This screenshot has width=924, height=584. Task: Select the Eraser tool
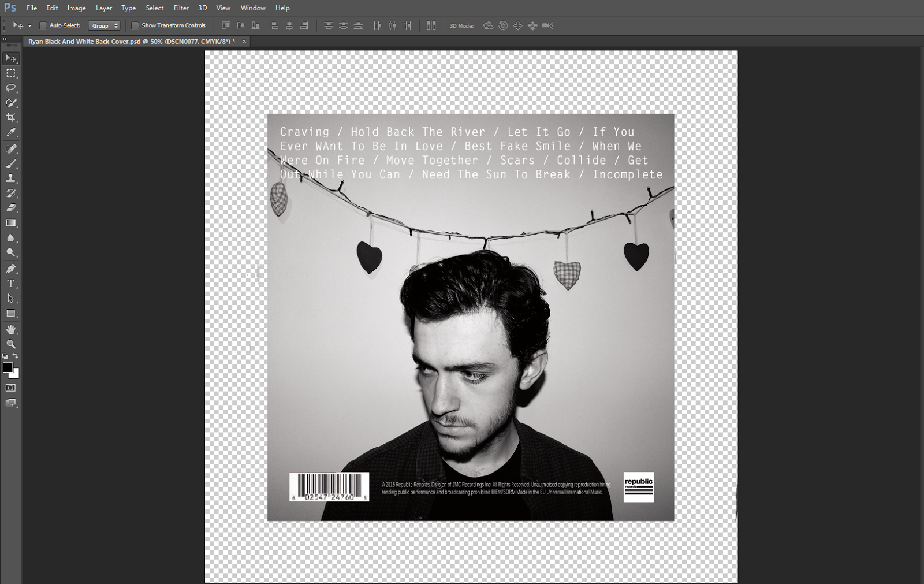click(x=11, y=208)
